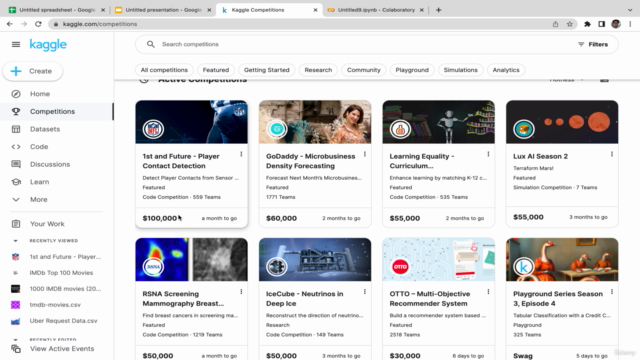
Task: Open 1st and Future - Player Contact Detection
Action: [181, 161]
